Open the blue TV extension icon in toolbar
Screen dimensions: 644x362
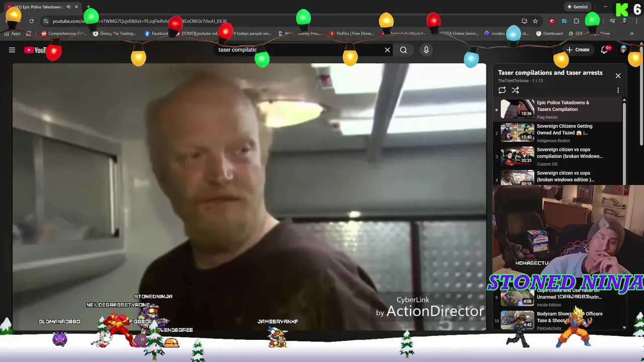click(x=564, y=21)
